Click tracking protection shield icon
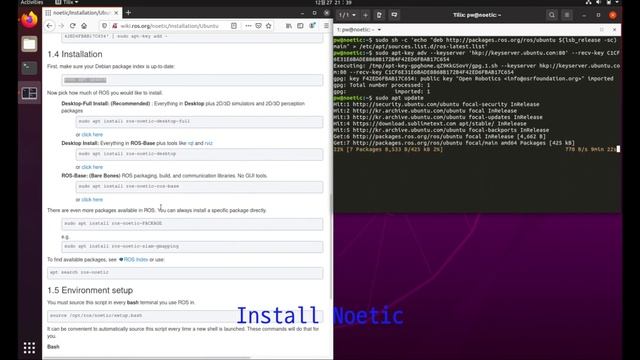The width and height of the screenshot is (640, 360). point(104,26)
